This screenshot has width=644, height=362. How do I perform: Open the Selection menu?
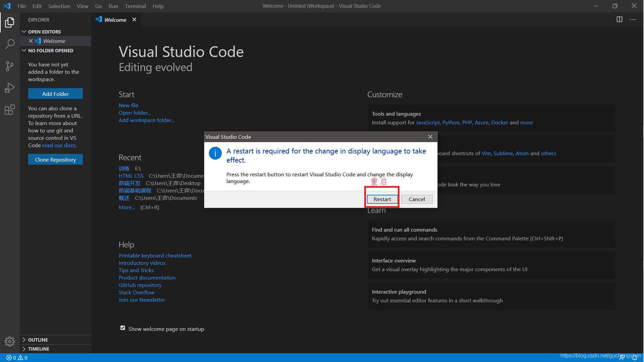coord(59,6)
